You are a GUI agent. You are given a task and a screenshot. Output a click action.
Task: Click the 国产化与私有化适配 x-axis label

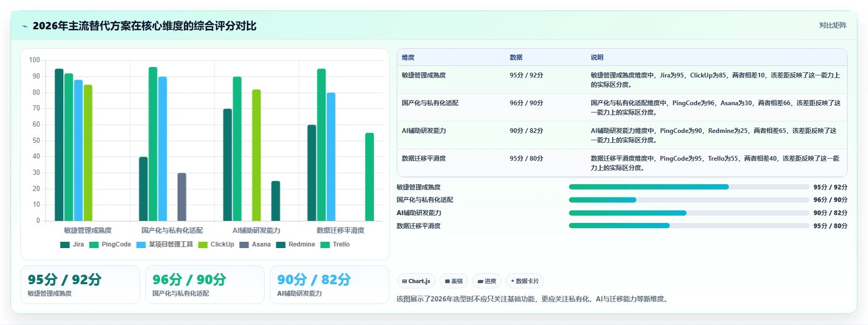click(172, 230)
